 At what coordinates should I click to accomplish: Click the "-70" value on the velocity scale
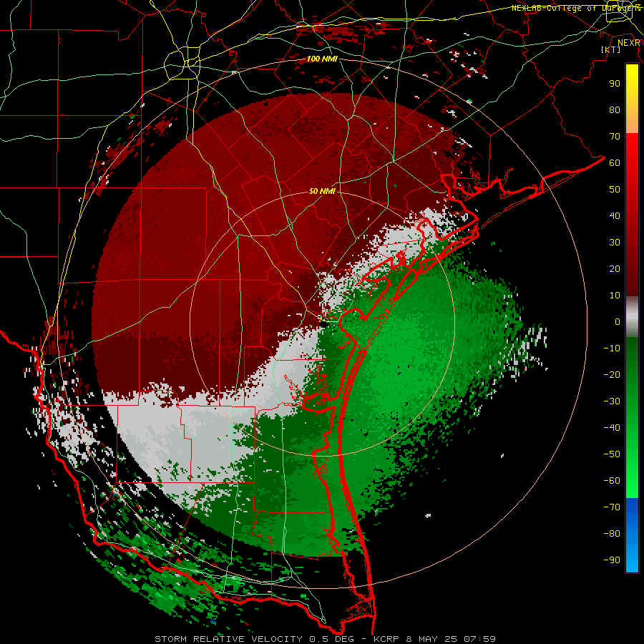(x=612, y=507)
